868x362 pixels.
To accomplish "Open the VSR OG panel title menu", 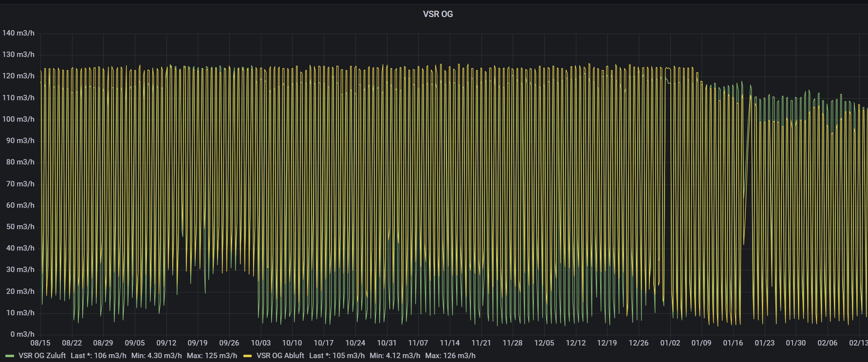I will (x=438, y=14).
